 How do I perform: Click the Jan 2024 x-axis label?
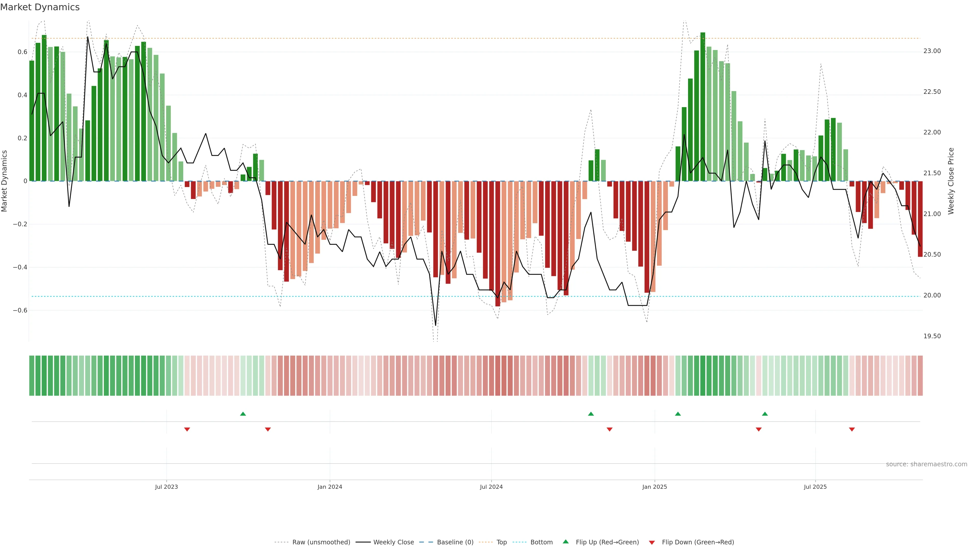[x=329, y=487]
